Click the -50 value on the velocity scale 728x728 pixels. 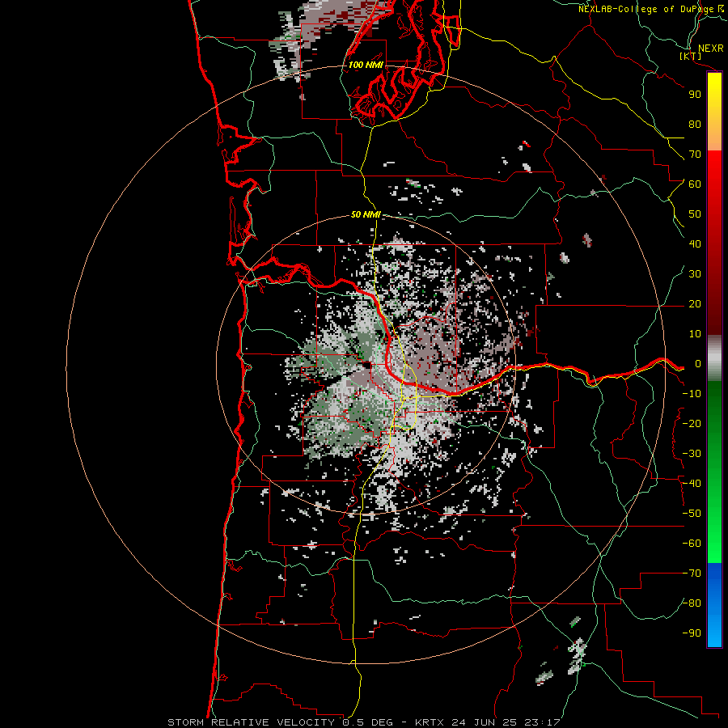point(692,514)
